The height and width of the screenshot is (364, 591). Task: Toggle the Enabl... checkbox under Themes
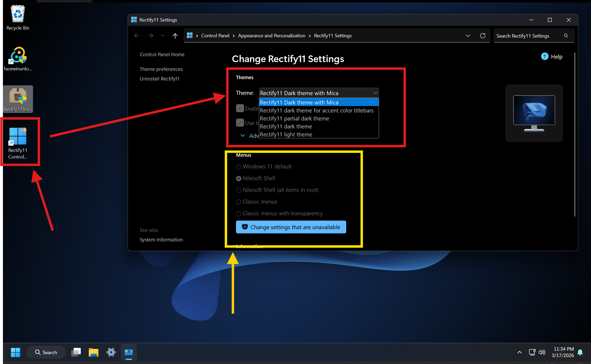240,108
